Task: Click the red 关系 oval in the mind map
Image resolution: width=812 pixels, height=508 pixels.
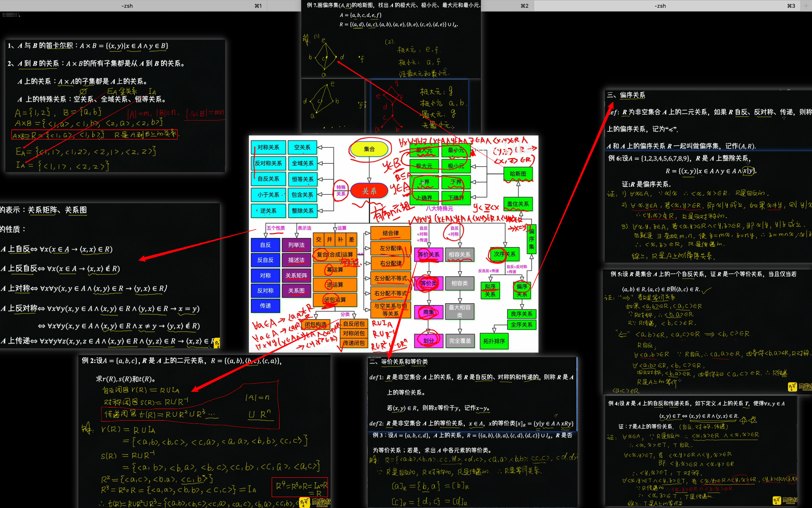Action: coord(369,191)
